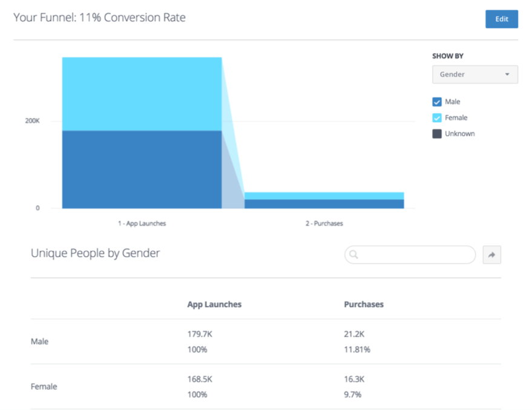The height and width of the screenshot is (410, 532).
Task: Click the SHOW BY label
Action: pos(447,56)
